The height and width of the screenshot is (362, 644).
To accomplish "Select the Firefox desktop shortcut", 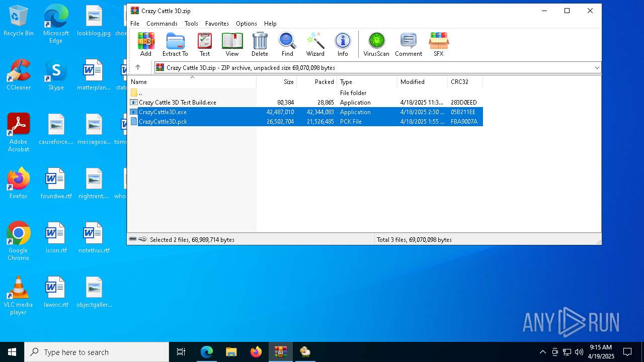I will click(19, 184).
